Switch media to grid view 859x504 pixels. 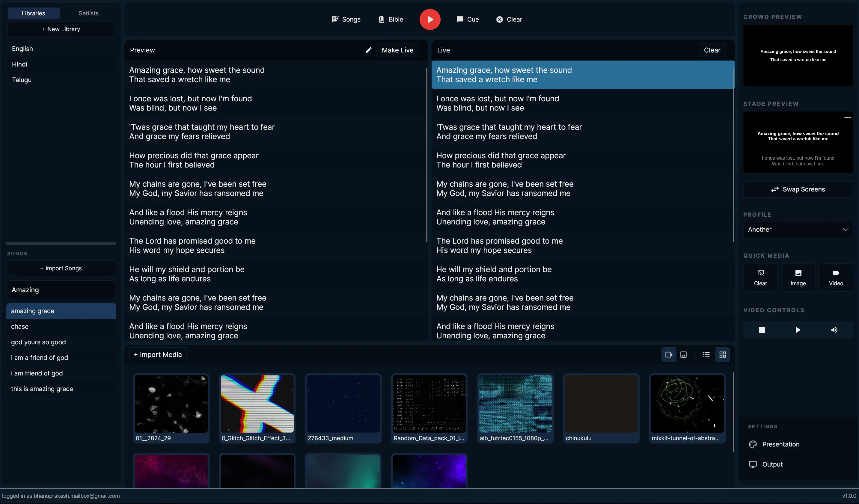tap(722, 354)
